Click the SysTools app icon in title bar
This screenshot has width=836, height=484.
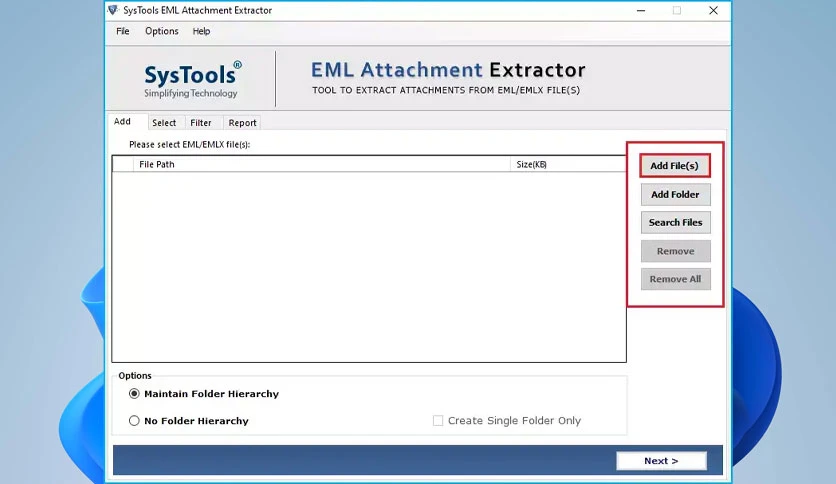112,10
